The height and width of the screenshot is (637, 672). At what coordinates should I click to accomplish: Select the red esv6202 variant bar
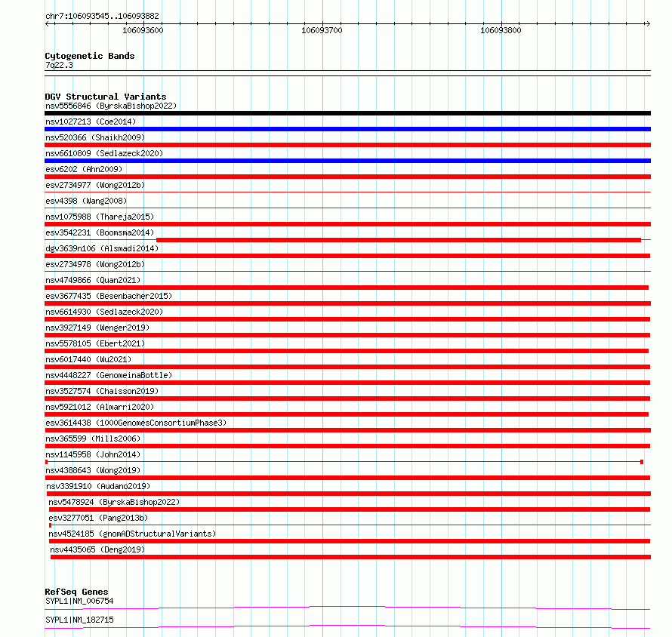point(347,177)
